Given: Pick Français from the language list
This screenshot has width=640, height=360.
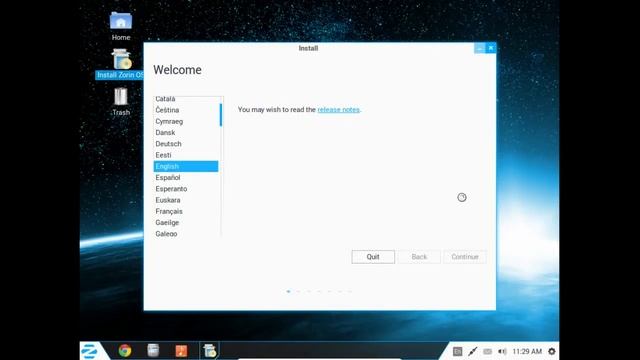Looking at the screenshot, I should [186, 211].
